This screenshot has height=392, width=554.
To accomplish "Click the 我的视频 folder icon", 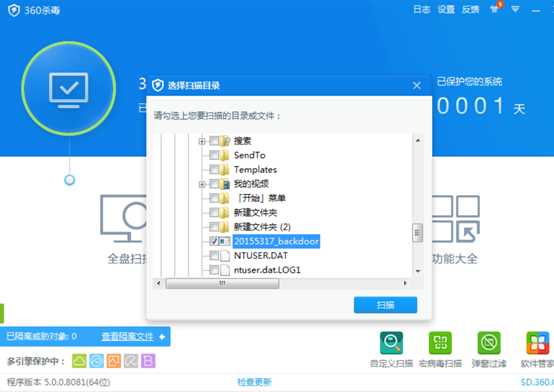I will (x=225, y=184).
